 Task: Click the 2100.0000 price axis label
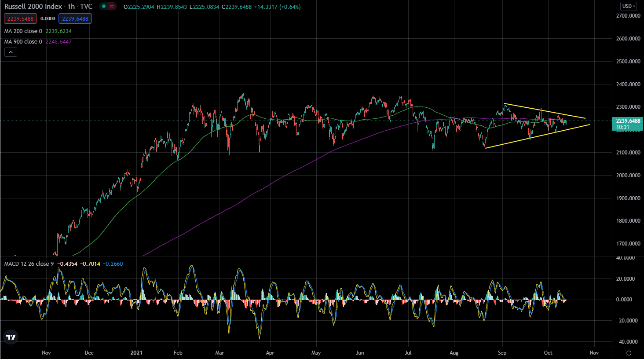tap(628, 153)
